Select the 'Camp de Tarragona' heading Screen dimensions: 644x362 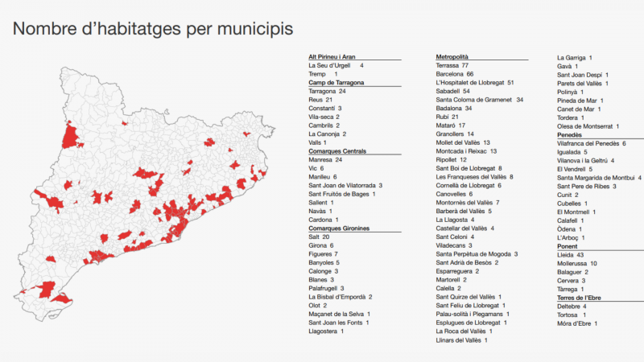[x=336, y=83]
